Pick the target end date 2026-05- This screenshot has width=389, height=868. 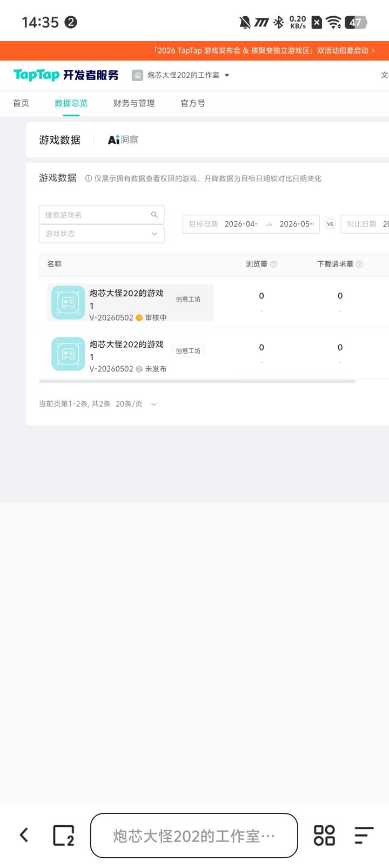(297, 224)
